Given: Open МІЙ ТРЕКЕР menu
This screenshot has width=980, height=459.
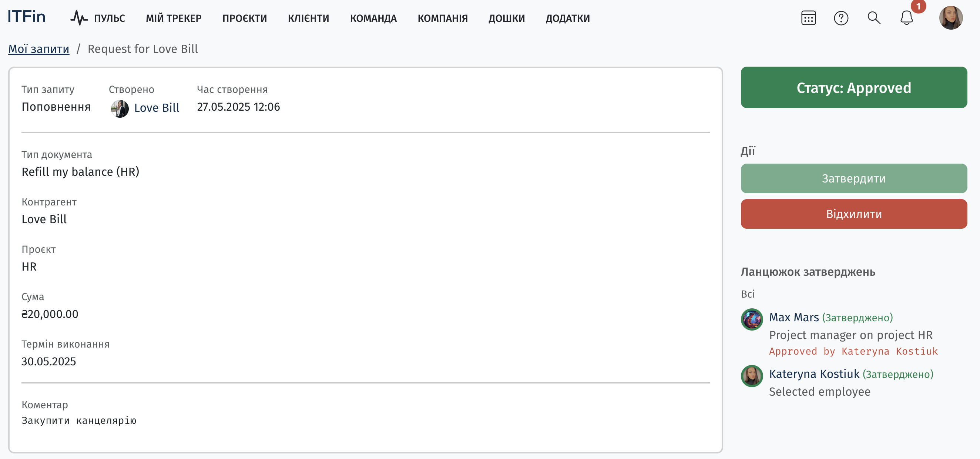Looking at the screenshot, I should pyautogui.click(x=174, y=18).
